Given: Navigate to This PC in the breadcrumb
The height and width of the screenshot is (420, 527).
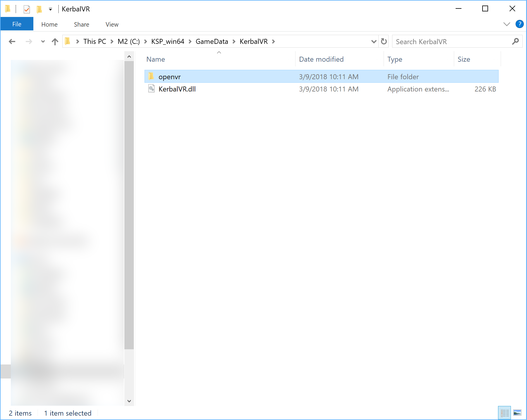Looking at the screenshot, I should point(95,42).
